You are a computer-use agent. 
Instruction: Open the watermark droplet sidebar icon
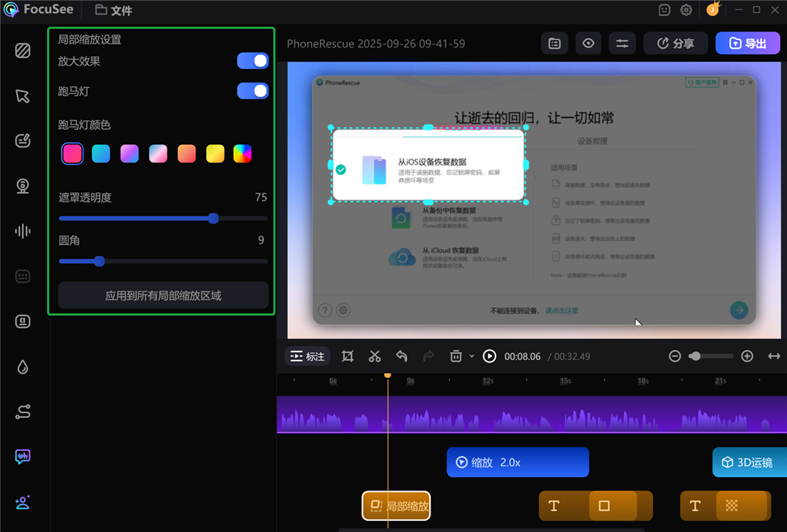(x=22, y=367)
